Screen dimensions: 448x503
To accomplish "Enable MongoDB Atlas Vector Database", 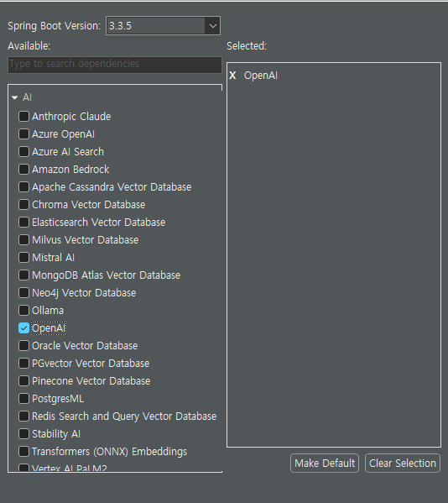I will click(23, 275).
